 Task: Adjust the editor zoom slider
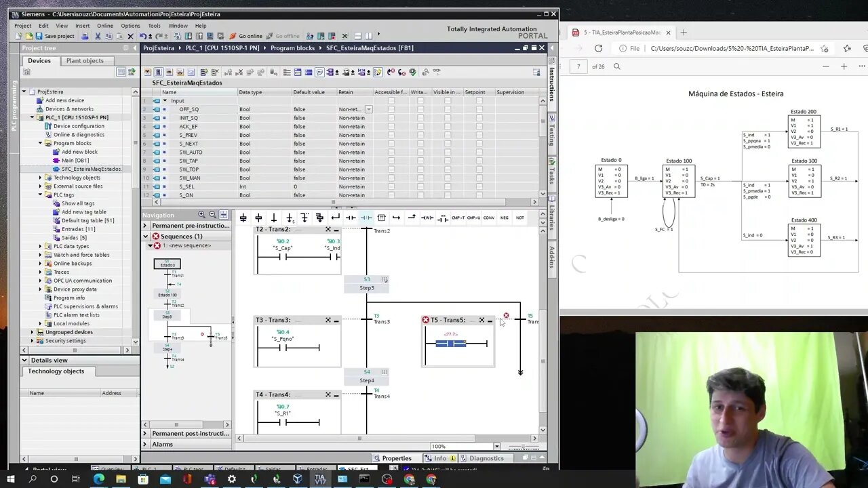[524, 446]
